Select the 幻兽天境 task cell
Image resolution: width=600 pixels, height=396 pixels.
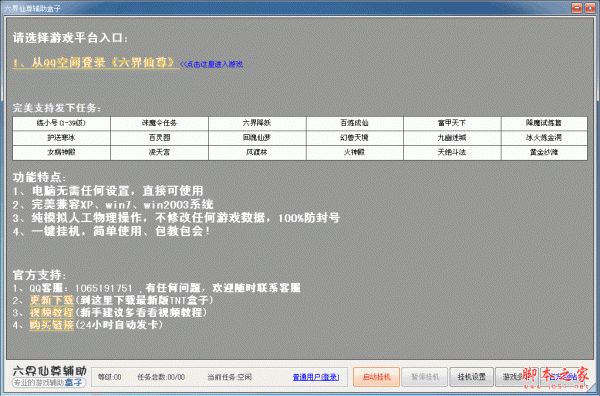355,138
